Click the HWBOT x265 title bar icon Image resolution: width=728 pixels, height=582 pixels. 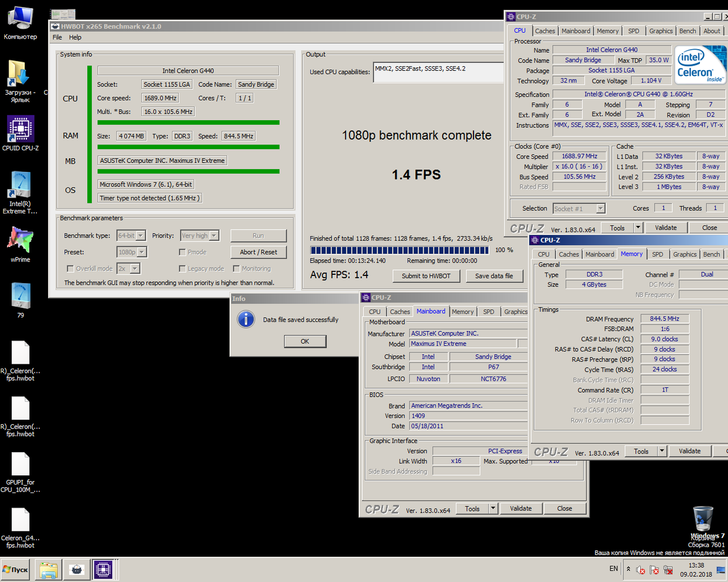[55, 26]
